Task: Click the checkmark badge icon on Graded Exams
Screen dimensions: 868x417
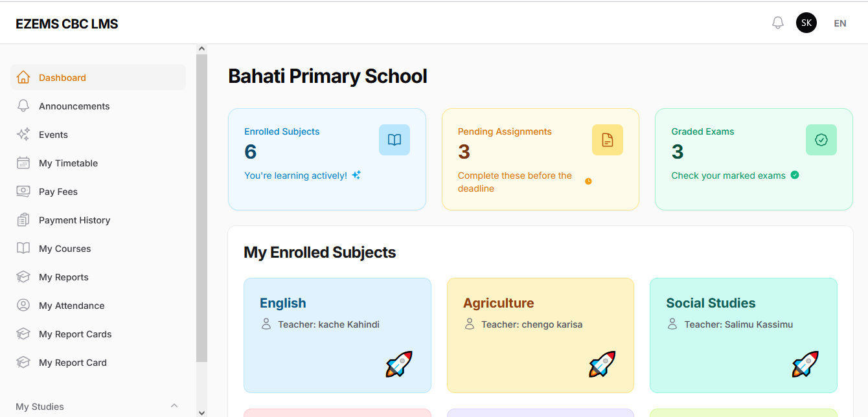Action: pos(821,140)
